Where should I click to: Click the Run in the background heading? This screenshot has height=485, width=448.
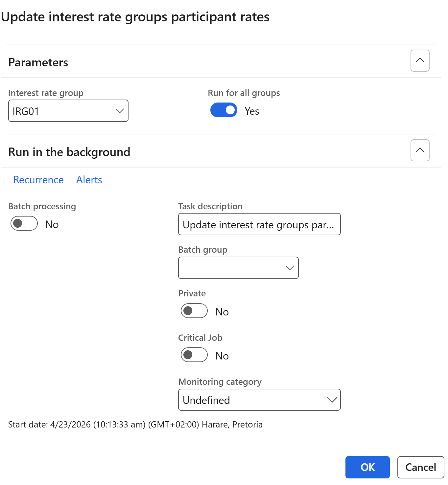[69, 152]
